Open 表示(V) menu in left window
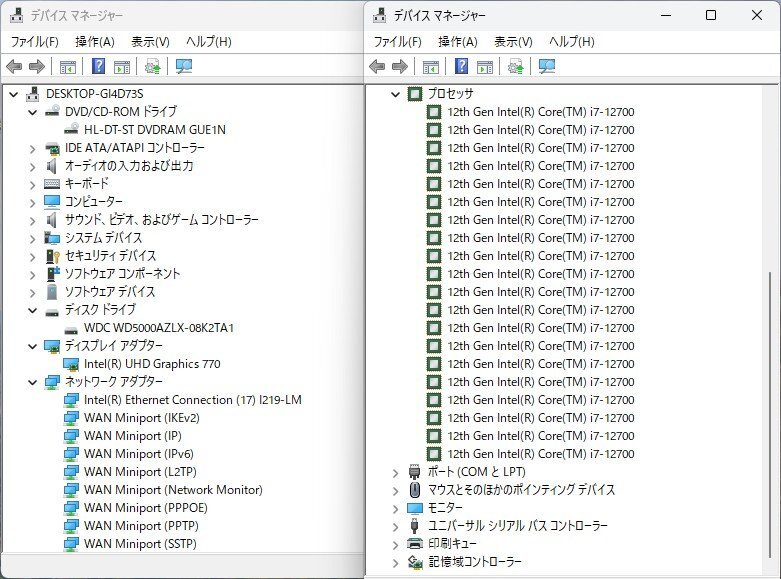The image size is (781, 579). click(150, 42)
